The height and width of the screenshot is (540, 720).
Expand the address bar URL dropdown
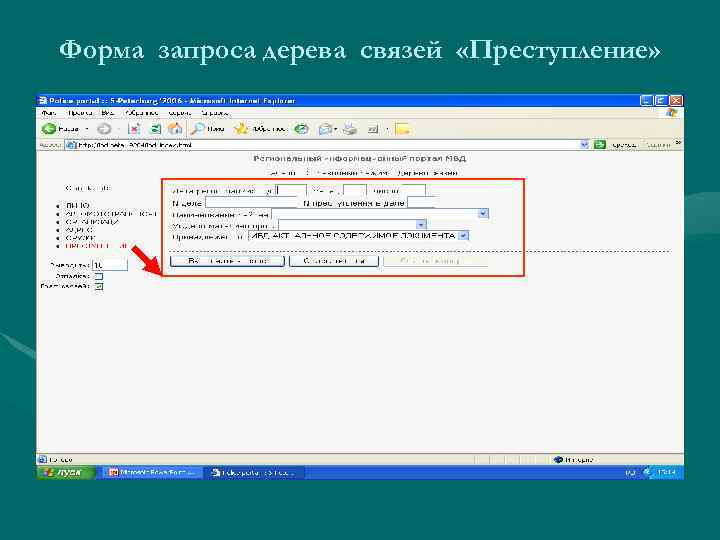[584, 145]
